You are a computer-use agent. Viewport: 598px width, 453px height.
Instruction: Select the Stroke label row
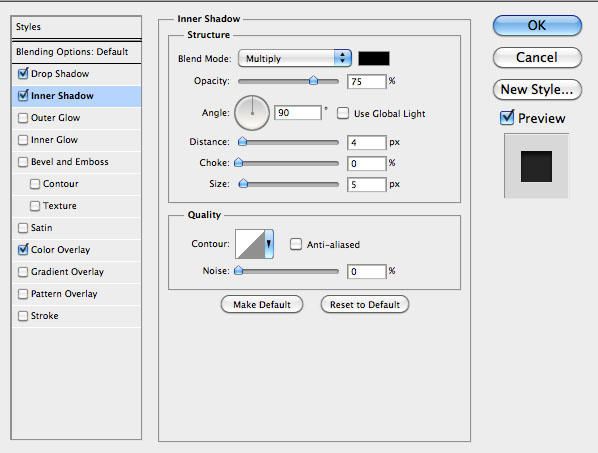tap(76, 316)
